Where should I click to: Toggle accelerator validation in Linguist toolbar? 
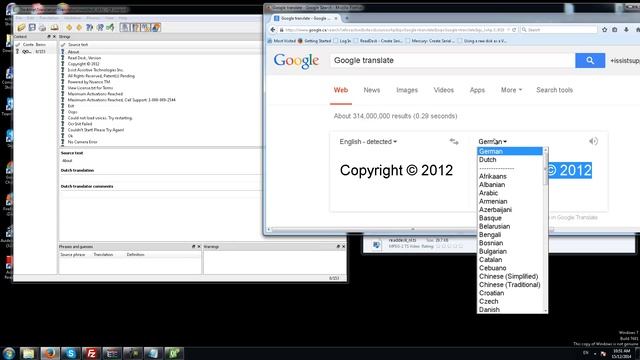[x=125, y=27]
